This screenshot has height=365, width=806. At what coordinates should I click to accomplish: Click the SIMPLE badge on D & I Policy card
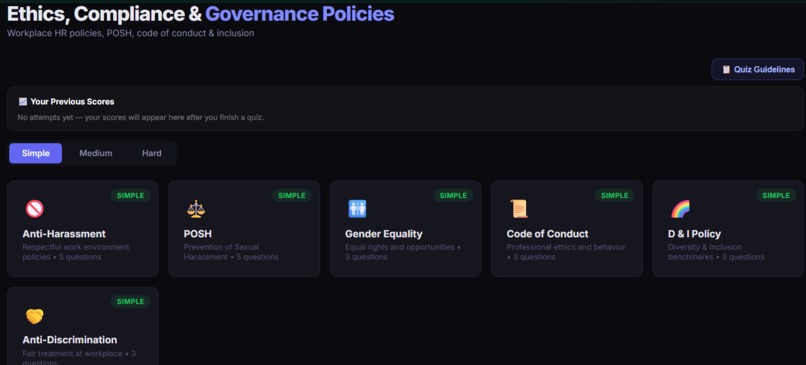tap(776, 195)
